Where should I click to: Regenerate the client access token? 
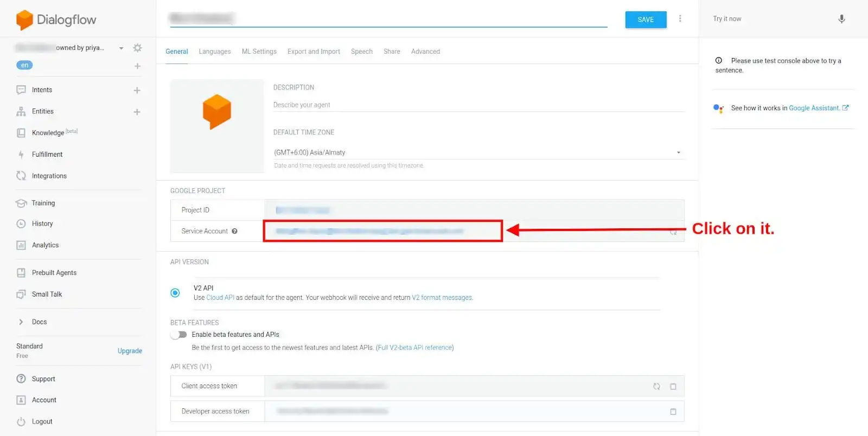pos(656,387)
